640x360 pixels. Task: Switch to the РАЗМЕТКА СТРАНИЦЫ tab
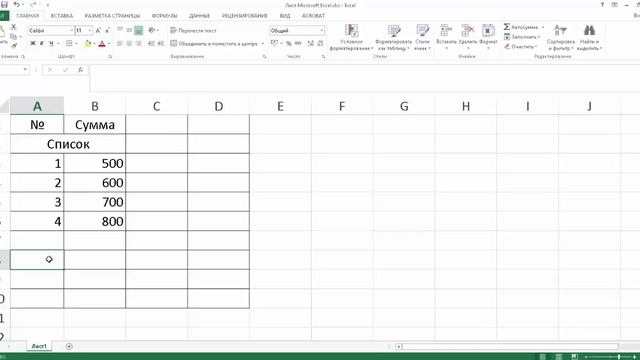click(112, 16)
